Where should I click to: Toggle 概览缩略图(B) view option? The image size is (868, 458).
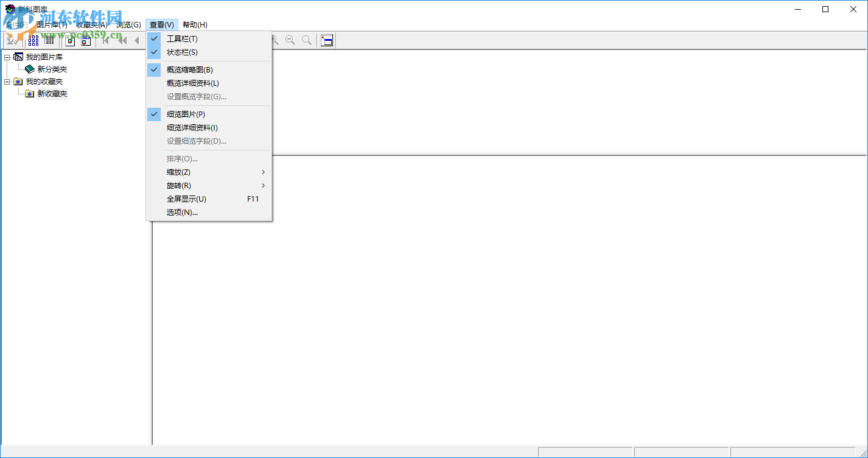209,70
